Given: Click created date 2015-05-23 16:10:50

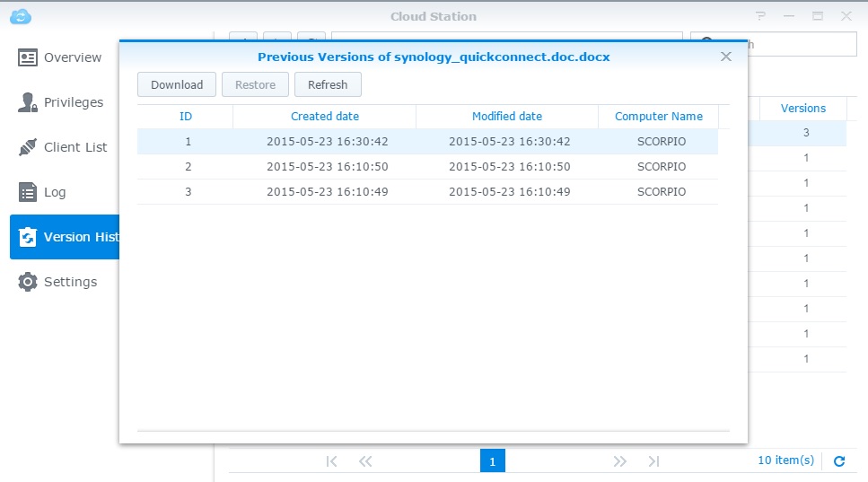Looking at the screenshot, I should [x=327, y=167].
